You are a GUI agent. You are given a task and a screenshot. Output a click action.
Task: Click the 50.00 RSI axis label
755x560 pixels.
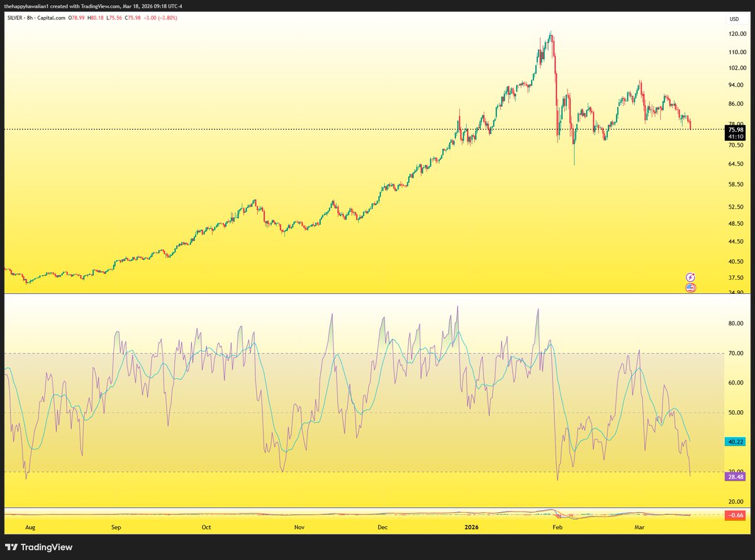[x=736, y=413]
